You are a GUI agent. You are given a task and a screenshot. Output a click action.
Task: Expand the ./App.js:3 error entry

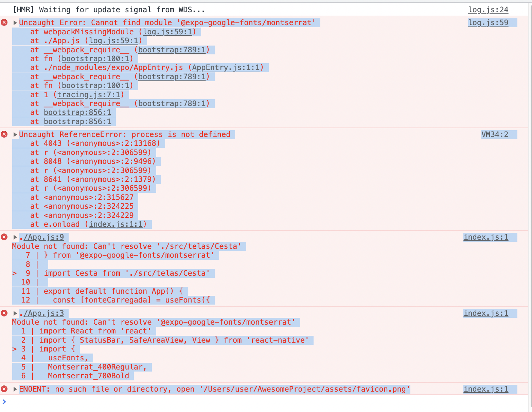pyautogui.click(x=15, y=313)
